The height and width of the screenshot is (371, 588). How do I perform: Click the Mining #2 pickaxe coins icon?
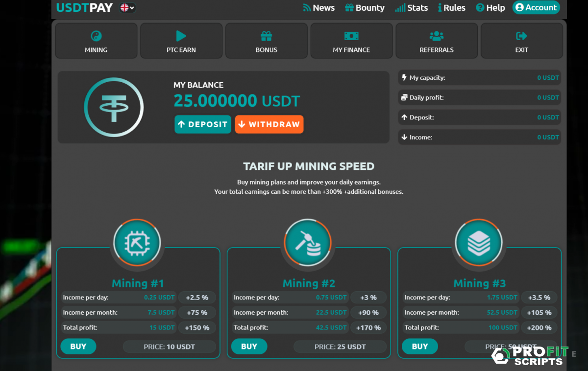point(308,242)
